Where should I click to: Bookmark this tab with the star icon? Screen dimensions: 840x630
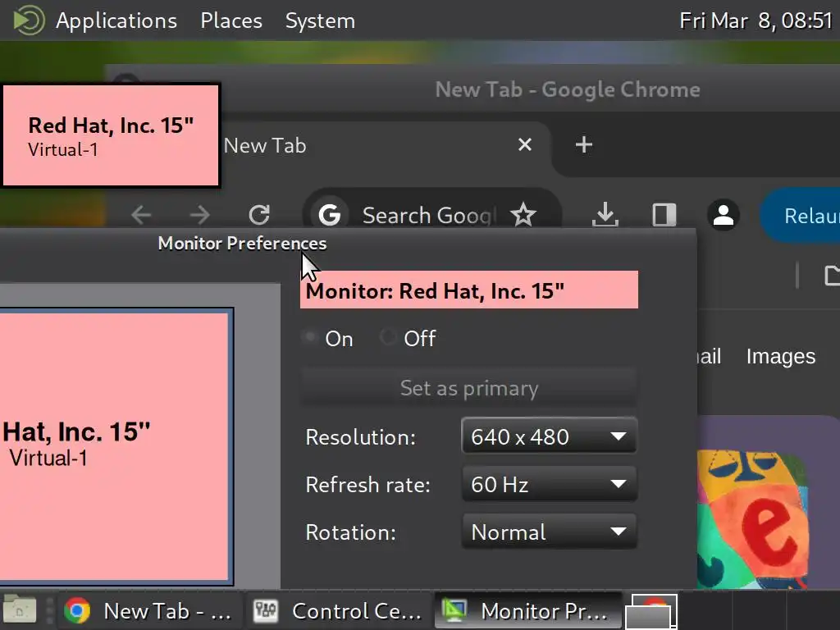[x=523, y=215]
